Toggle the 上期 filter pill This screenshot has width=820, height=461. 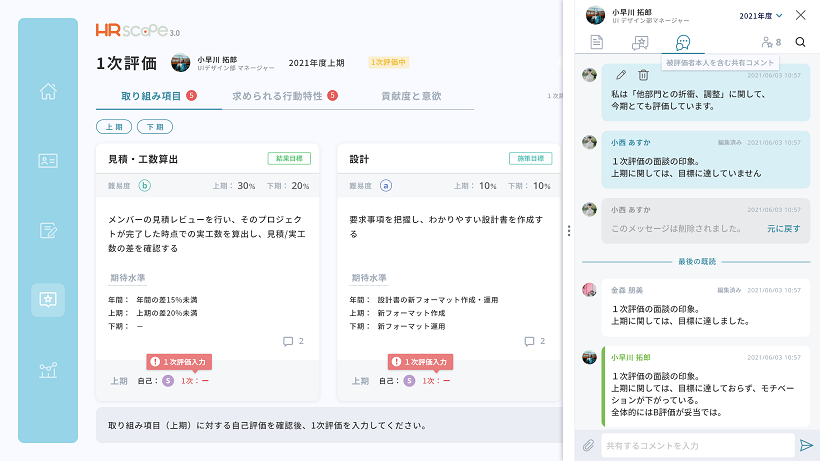pyautogui.click(x=114, y=126)
